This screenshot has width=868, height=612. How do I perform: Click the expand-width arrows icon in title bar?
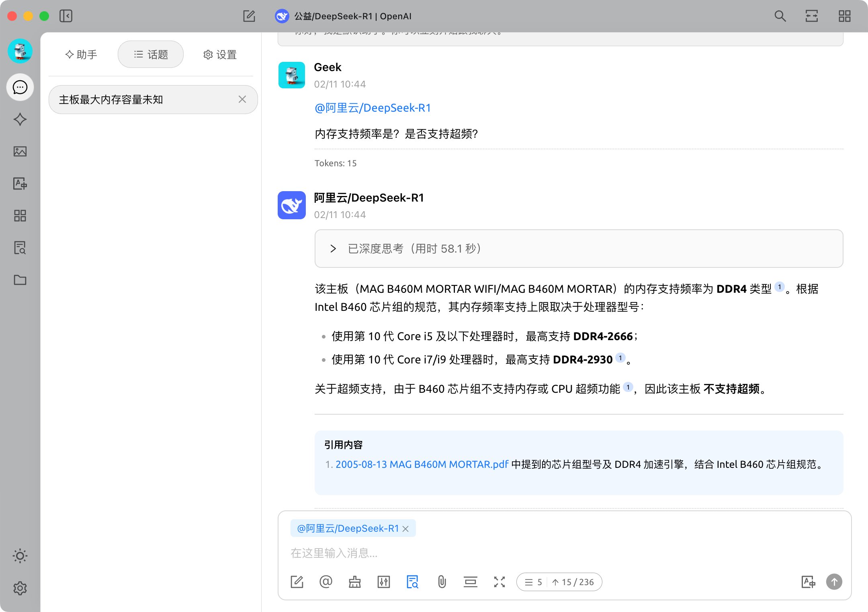pos(812,16)
